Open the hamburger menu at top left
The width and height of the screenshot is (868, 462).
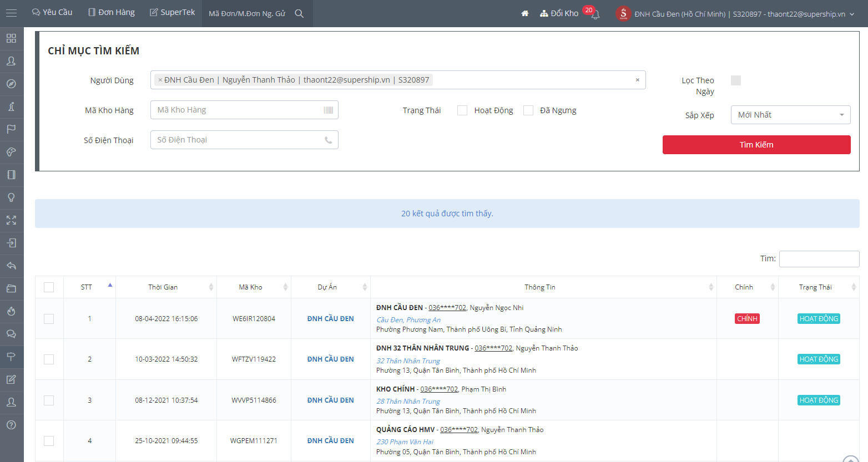[x=11, y=13]
